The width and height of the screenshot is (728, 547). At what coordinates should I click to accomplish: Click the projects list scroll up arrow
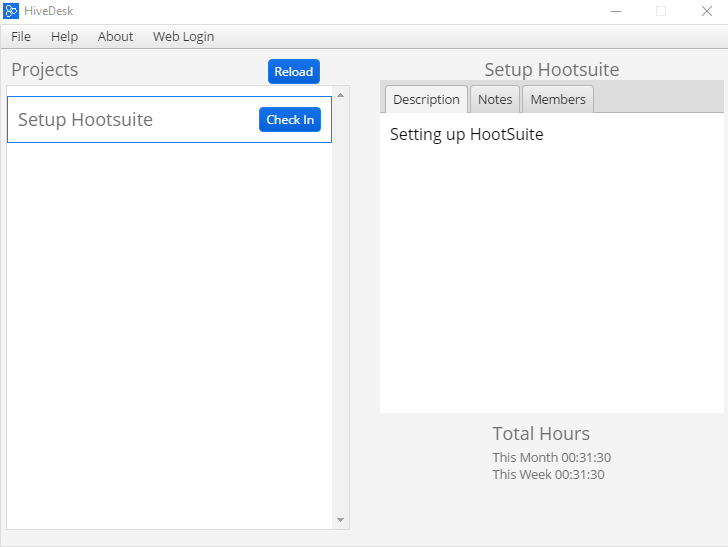[x=340, y=95]
